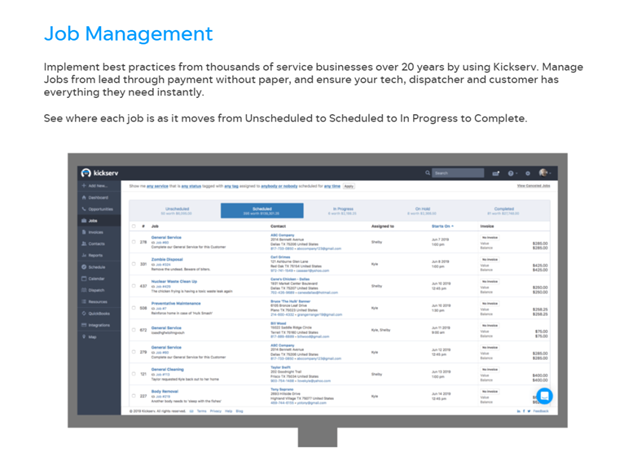Click the Kickserv logo
Viewport: 624px width, 457px height.
(99, 173)
